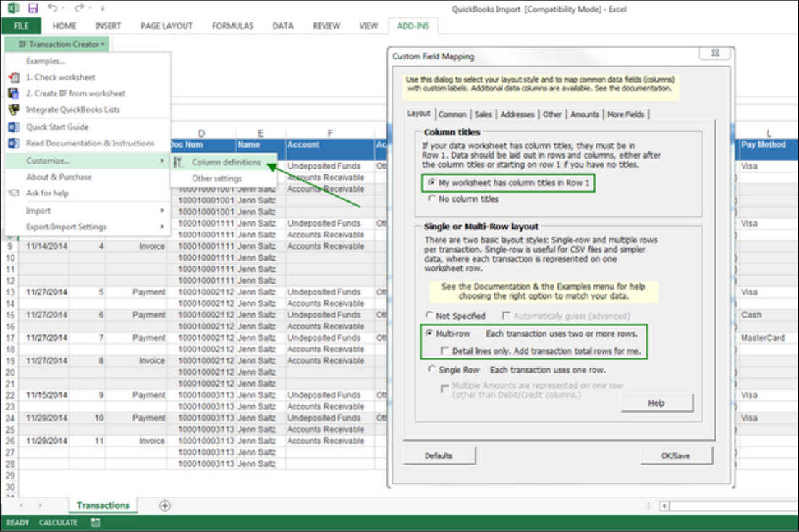Click the OK/Save button
This screenshot has height=532, width=799.
[x=676, y=455]
